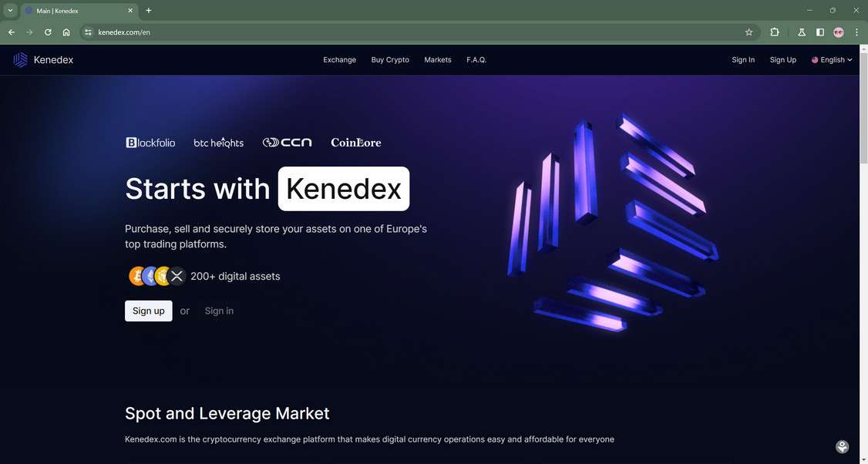Bookmark this page with the star icon
Screen dimensions: 868x464
pos(749,32)
